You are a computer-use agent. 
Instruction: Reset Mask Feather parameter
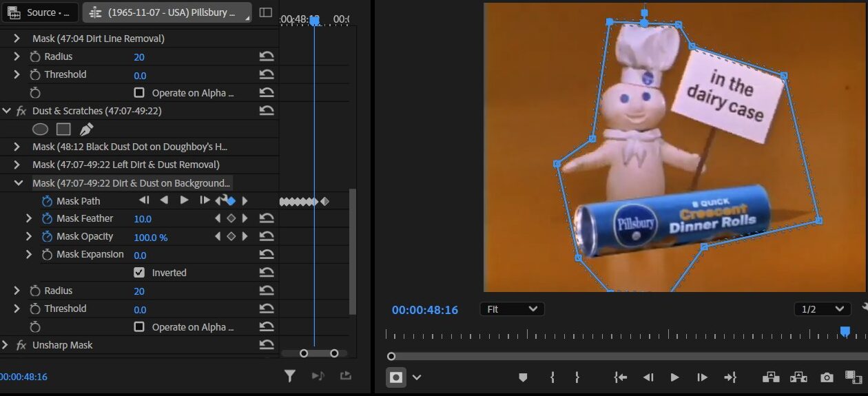coord(267,218)
